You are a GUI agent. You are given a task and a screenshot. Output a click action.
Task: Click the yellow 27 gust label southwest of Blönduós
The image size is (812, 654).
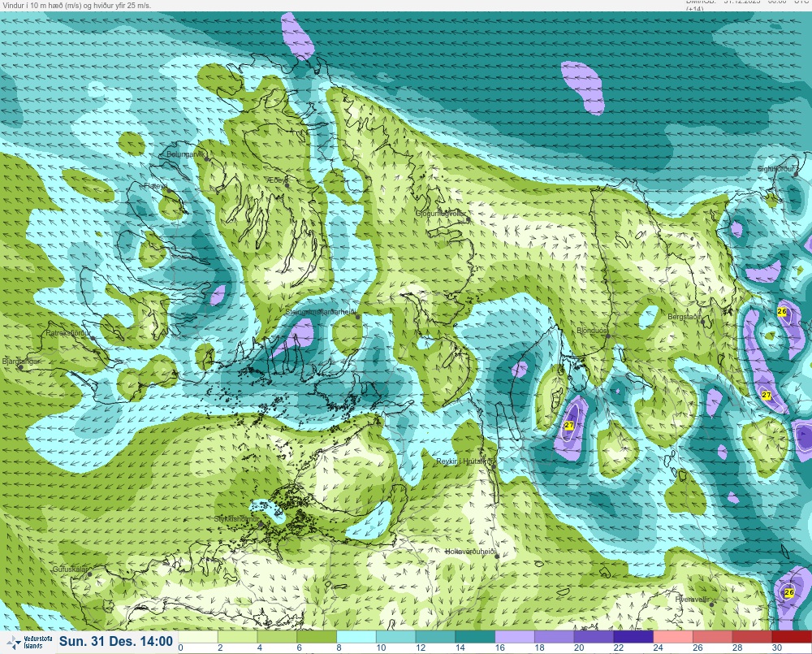tap(569, 425)
